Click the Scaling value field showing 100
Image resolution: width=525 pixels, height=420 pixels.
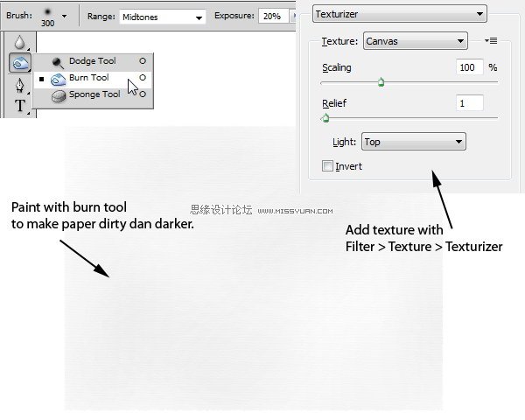[x=470, y=67]
